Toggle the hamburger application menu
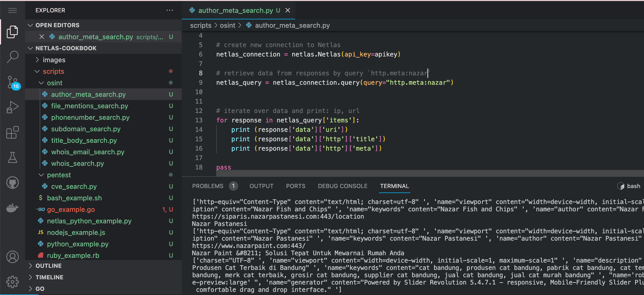The image size is (644, 295). pyautogui.click(x=12, y=10)
